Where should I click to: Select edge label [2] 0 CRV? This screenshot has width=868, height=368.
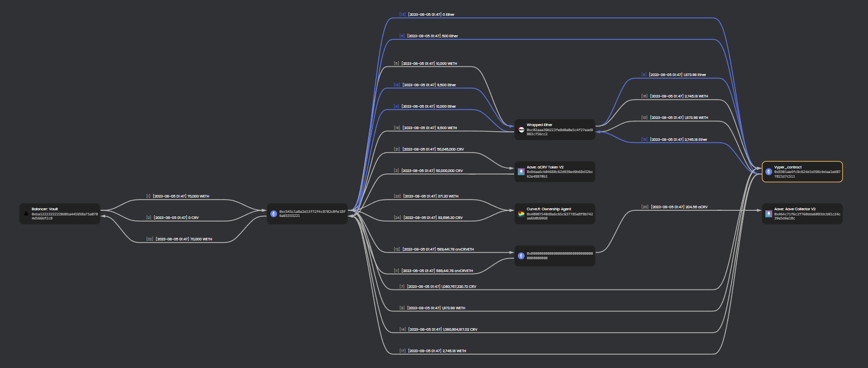(x=172, y=218)
